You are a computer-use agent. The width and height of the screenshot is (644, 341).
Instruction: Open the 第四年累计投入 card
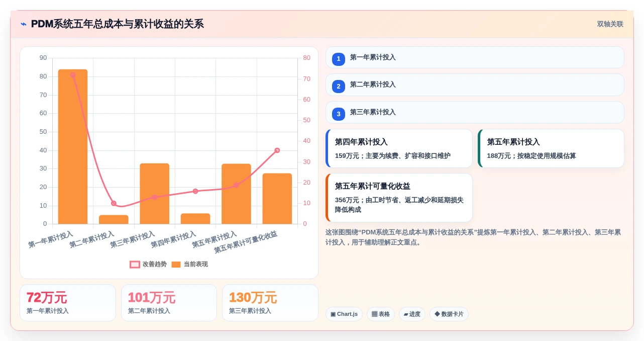[399, 148]
